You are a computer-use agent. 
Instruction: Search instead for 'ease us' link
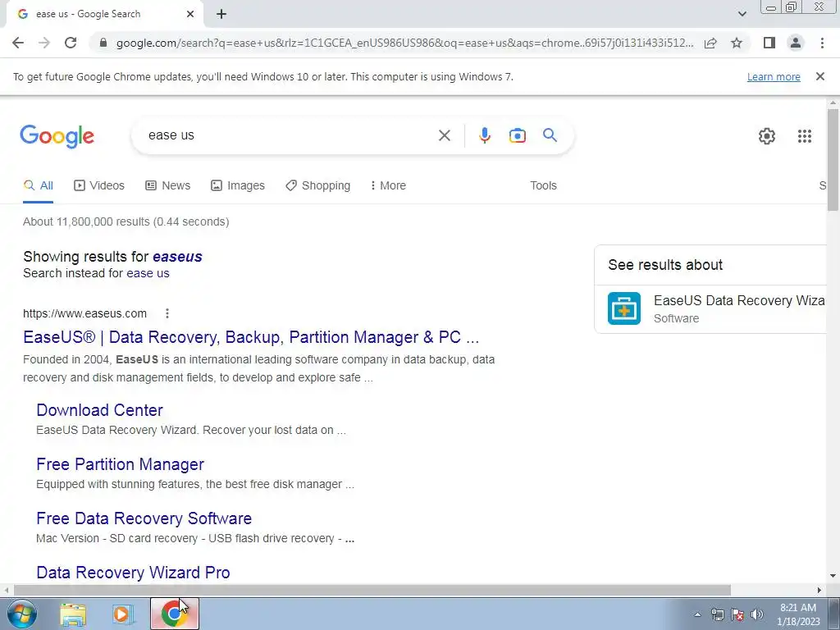tap(148, 273)
